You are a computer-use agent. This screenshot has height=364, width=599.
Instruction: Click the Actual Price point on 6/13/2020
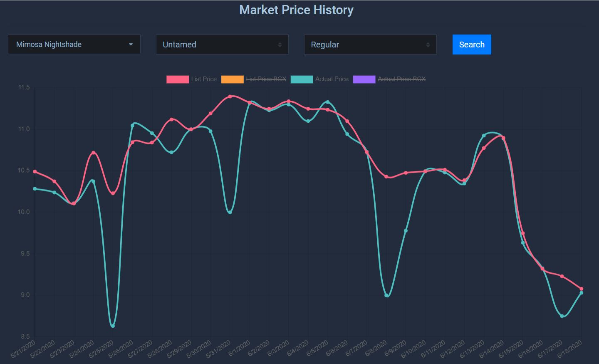point(484,136)
